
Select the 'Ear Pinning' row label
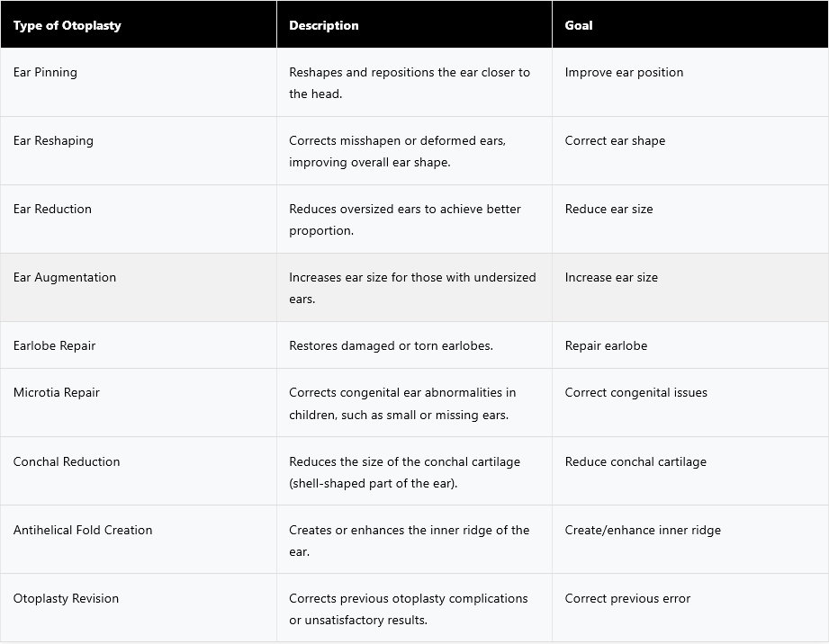click(x=45, y=72)
